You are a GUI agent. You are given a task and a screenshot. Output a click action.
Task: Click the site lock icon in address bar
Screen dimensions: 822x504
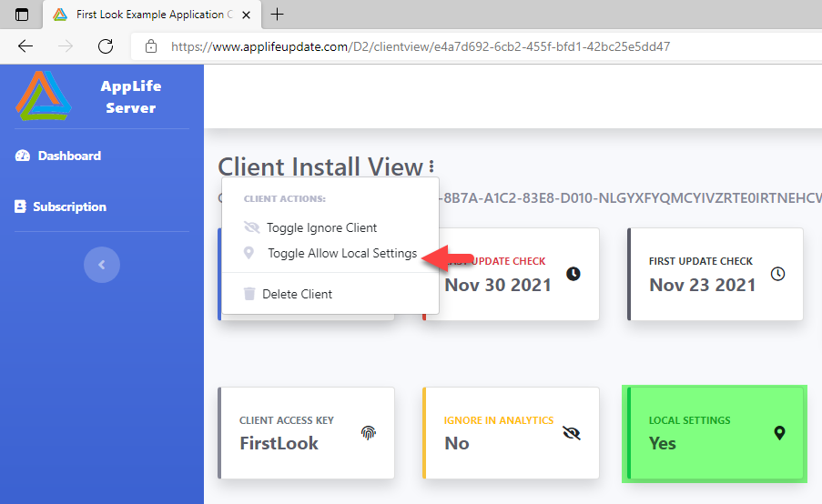(151, 46)
